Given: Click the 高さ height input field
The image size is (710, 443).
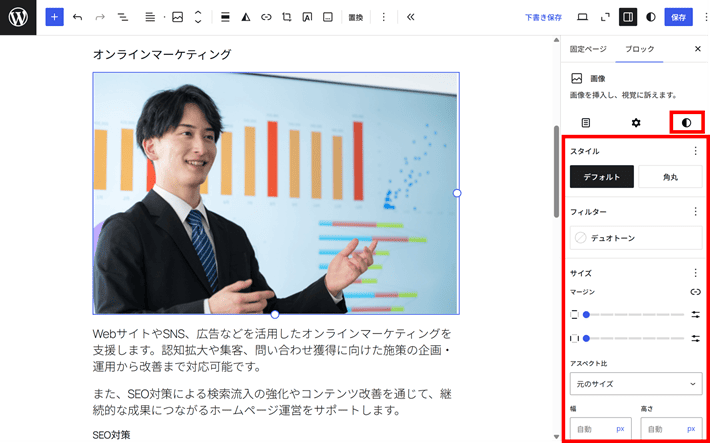Looking at the screenshot, I should pos(665,429).
